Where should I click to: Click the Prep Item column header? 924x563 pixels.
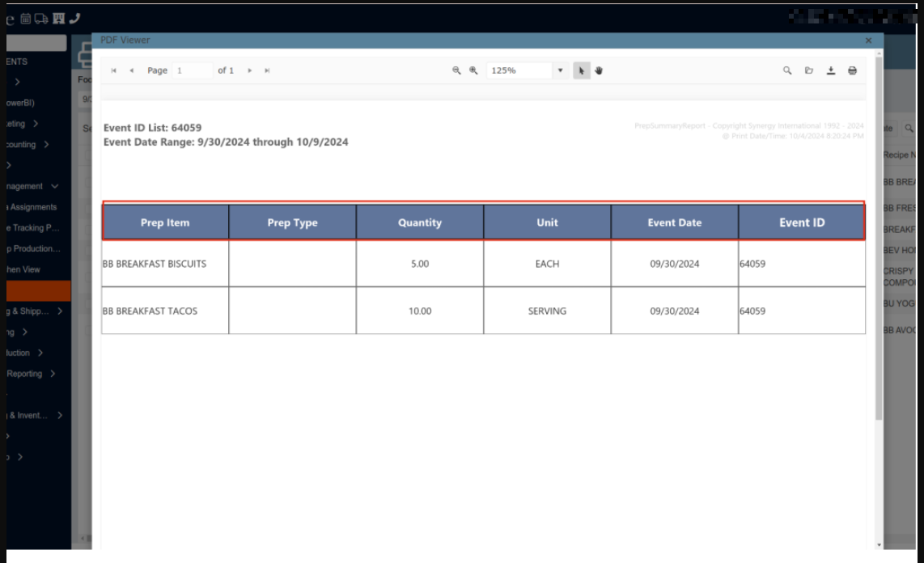coord(165,222)
